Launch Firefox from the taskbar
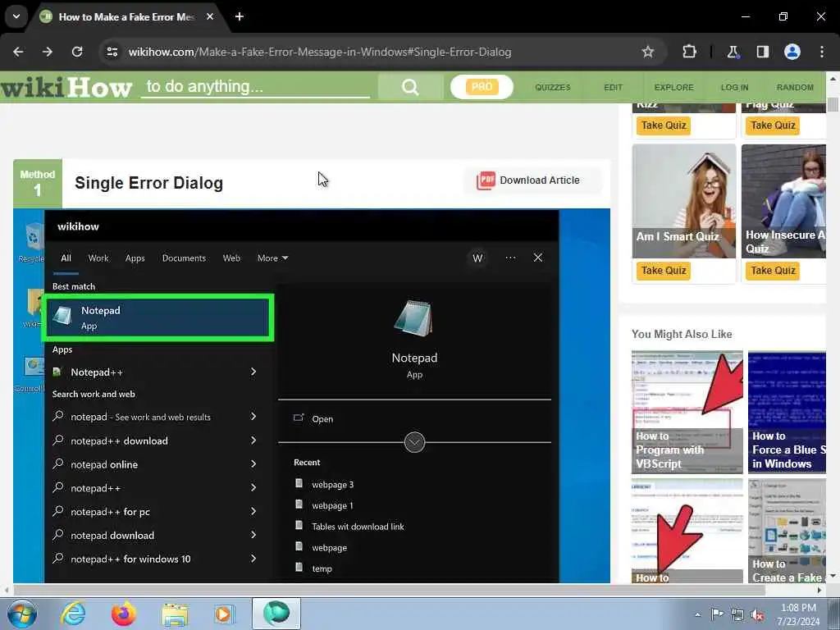The width and height of the screenshot is (840, 630). (123, 614)
